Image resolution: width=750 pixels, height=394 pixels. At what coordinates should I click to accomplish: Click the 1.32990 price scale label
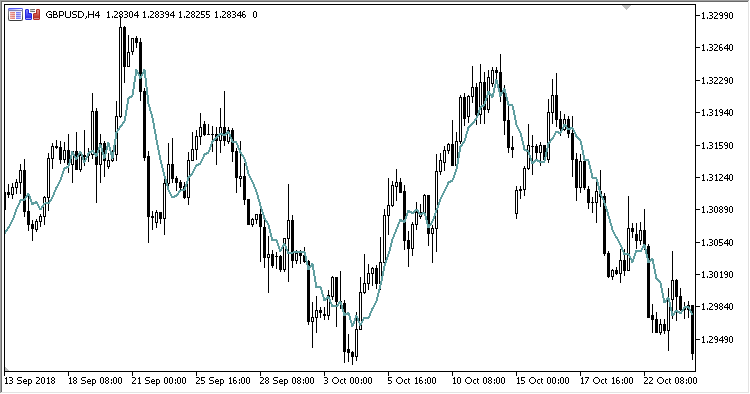coord(717,16)
